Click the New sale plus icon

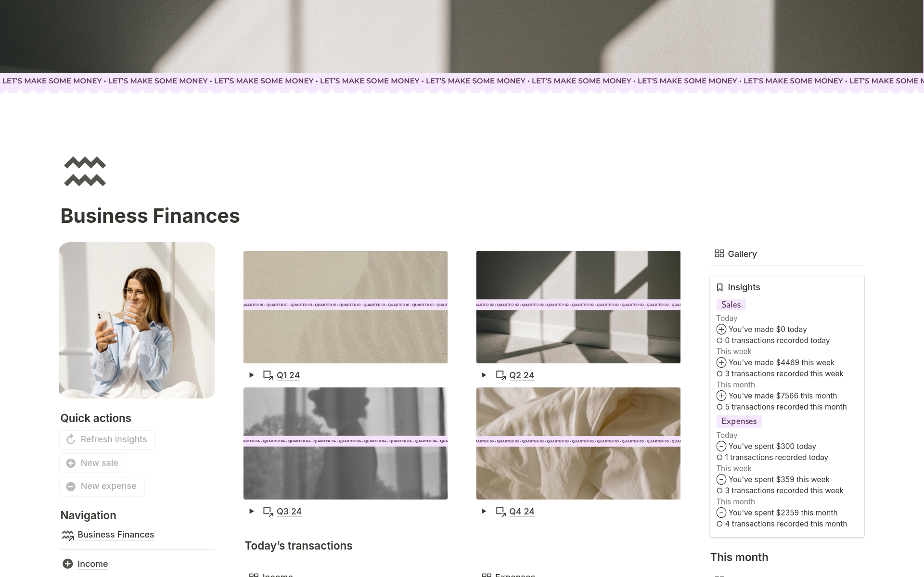[71, 462]
